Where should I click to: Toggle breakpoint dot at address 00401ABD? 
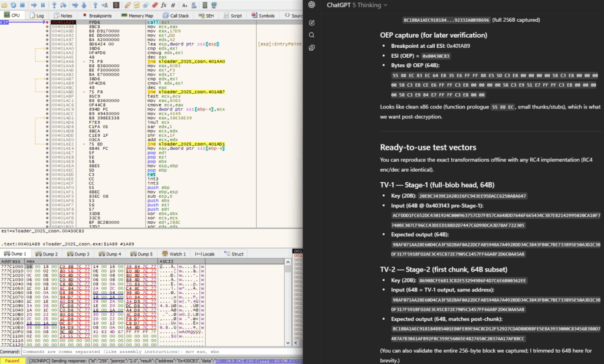pyautogui.click(x=47, y=91)
